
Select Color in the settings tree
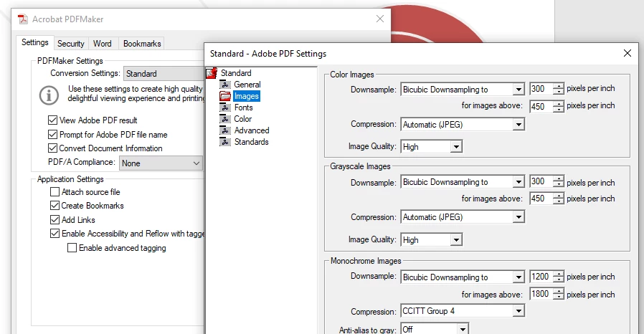point(242,119)
